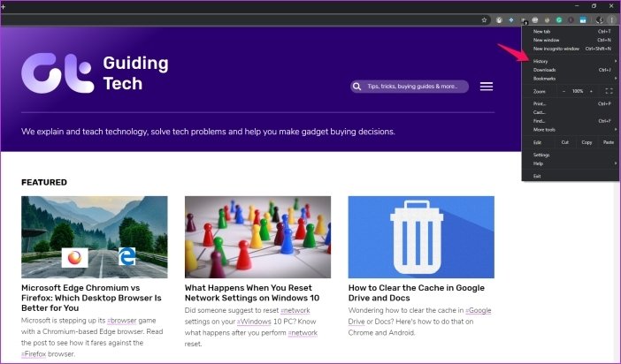The image size is (621, 364).
Task: Open the hamburger menu on Guiding Tech
Action: coord(486,87)
